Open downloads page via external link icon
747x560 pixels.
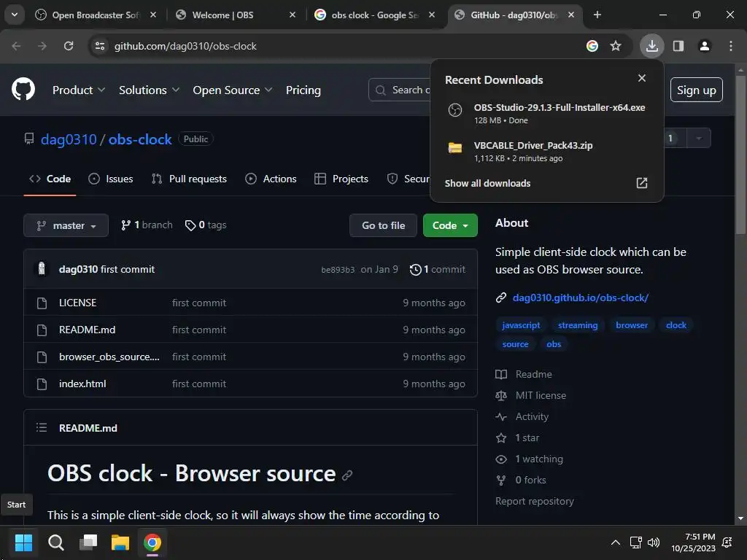click(642, 183)
